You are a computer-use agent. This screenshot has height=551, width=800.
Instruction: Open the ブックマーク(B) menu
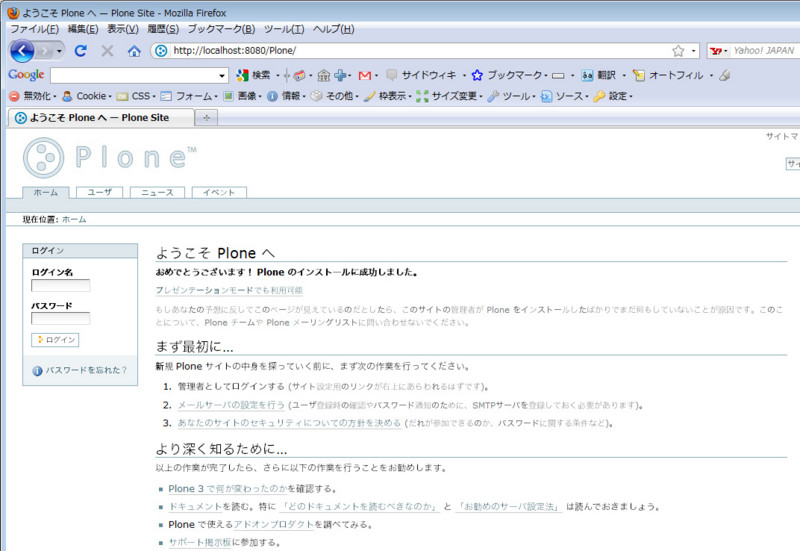pos(221,29)
